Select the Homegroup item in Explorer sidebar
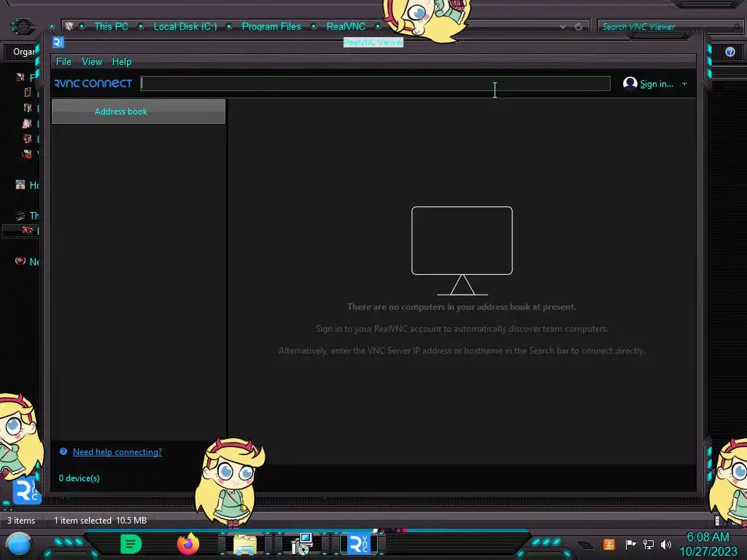 27,184
